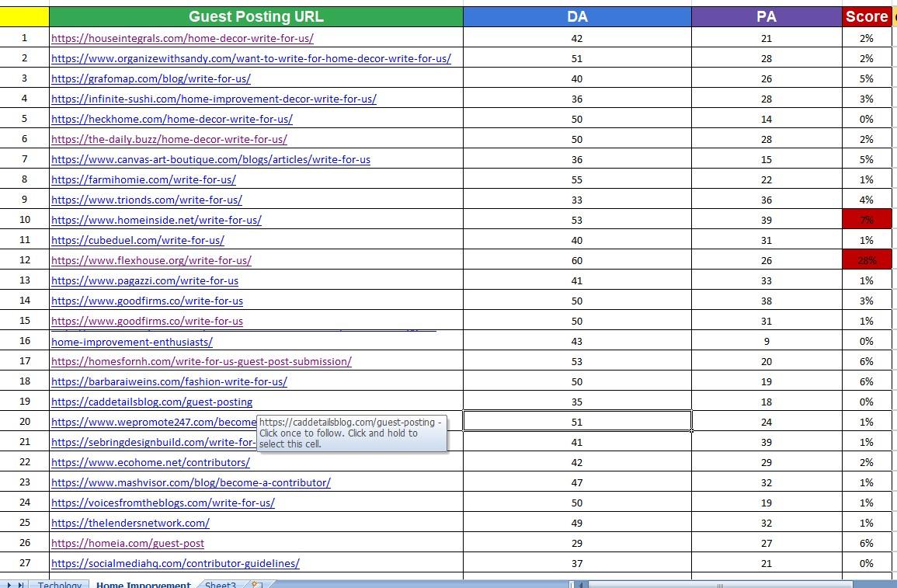Select the red 7% score cell
897x588 pixels.
(x=866, y=220)
